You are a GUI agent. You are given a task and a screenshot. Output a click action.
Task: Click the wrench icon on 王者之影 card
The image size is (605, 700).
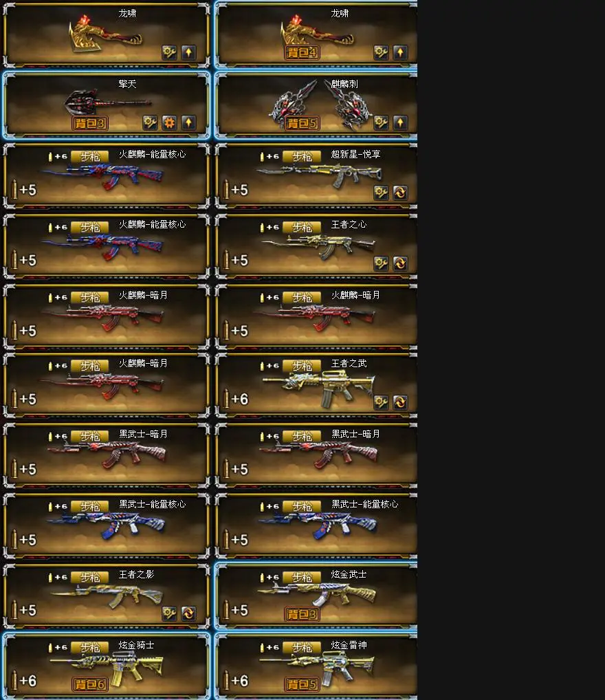(x=169, y=613)
